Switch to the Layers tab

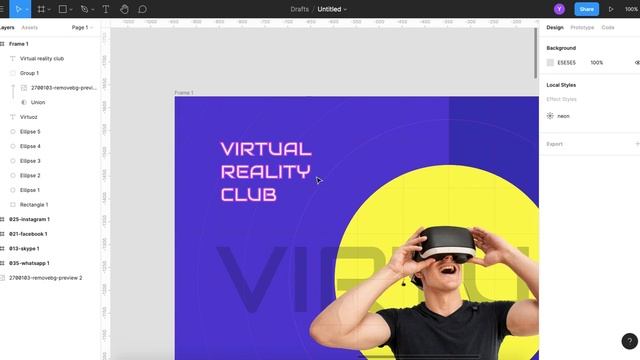point(7,27)
